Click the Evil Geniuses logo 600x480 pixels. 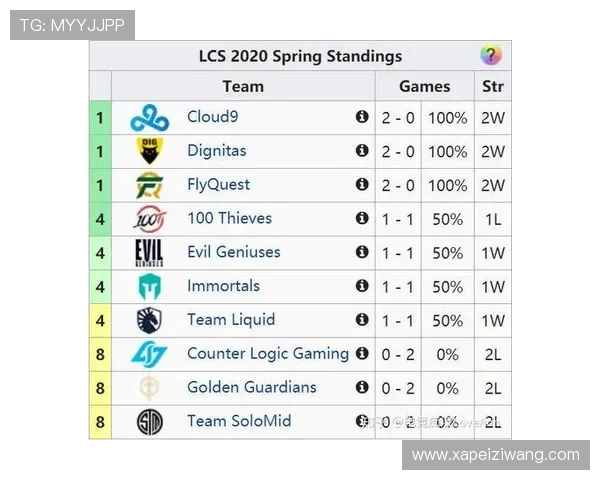tap(149, 253)
